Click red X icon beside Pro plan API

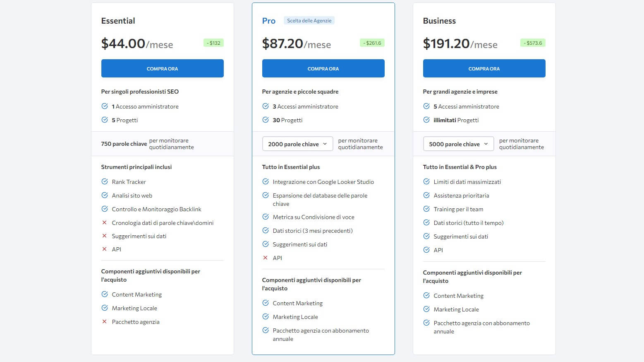click(265, 258)
